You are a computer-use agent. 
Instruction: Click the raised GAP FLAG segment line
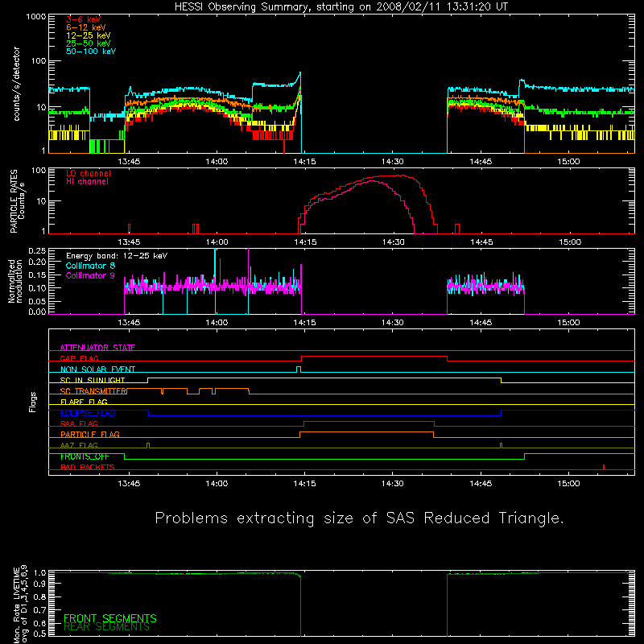click(x=374, y=357)
